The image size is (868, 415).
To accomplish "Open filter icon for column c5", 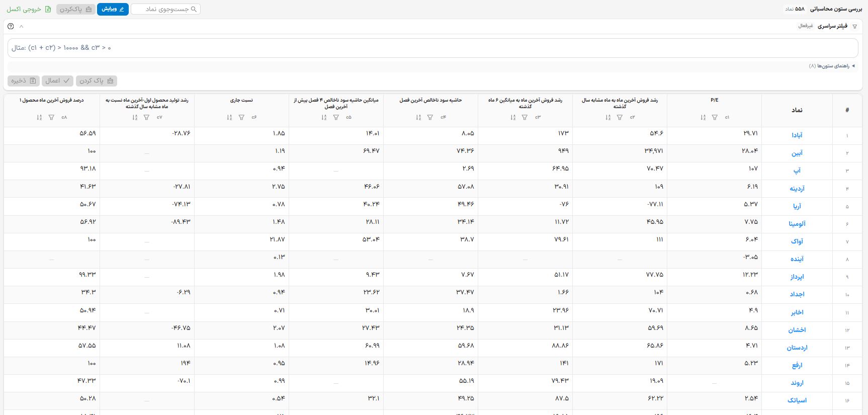I will point(335,117).
